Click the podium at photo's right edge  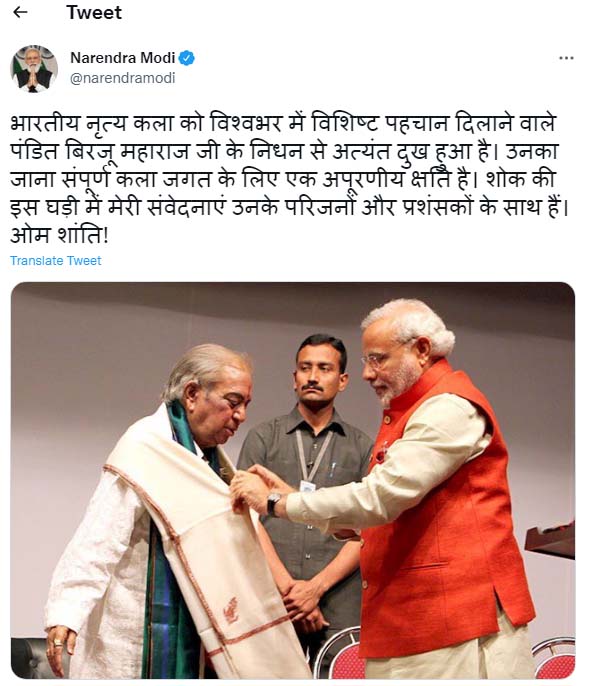tap(551, 540)
